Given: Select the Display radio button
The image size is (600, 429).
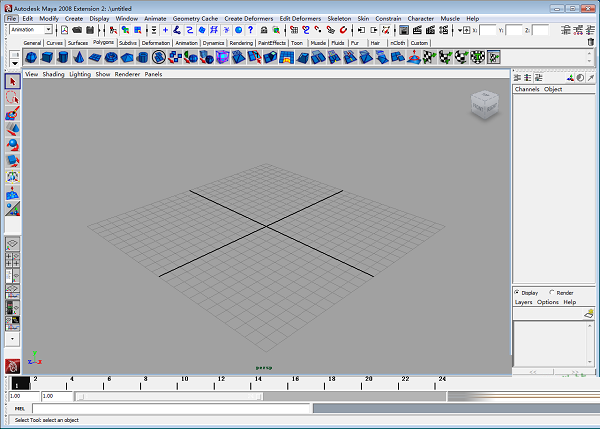Looking at the screenshot, I should click(516, 292).
